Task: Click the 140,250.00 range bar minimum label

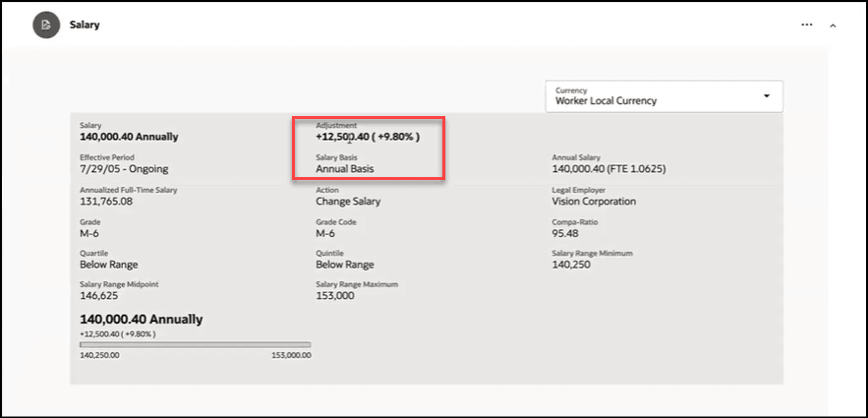Action: [x=99, y=355]
